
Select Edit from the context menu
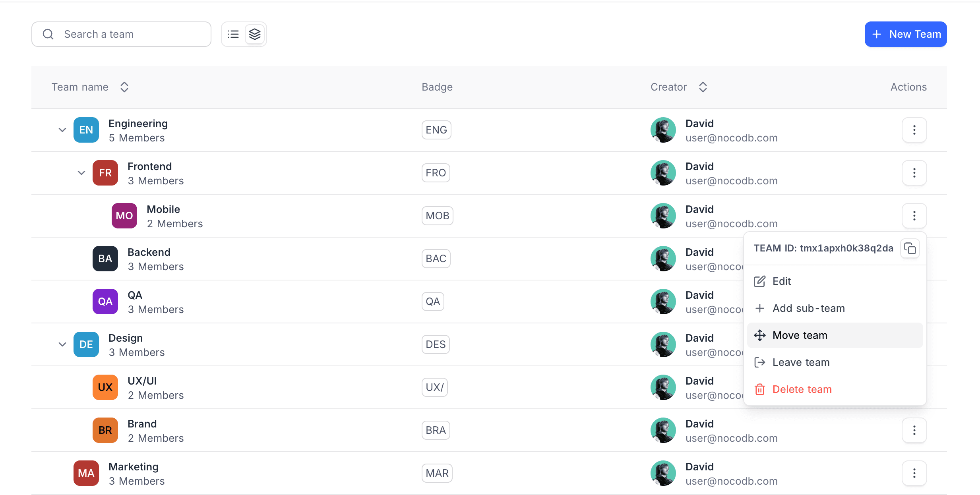tap(781, 281)
